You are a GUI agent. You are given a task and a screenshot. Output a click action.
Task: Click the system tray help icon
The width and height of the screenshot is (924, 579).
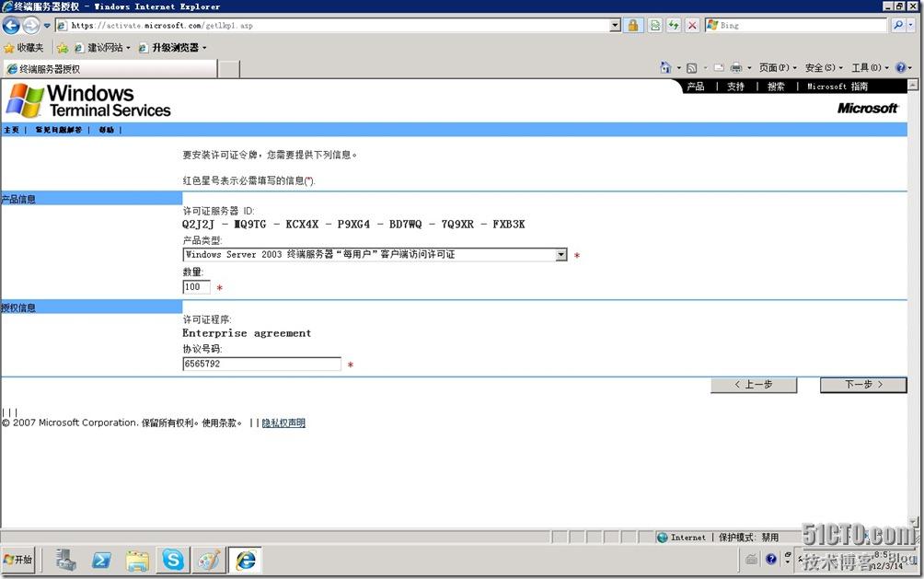771,559
